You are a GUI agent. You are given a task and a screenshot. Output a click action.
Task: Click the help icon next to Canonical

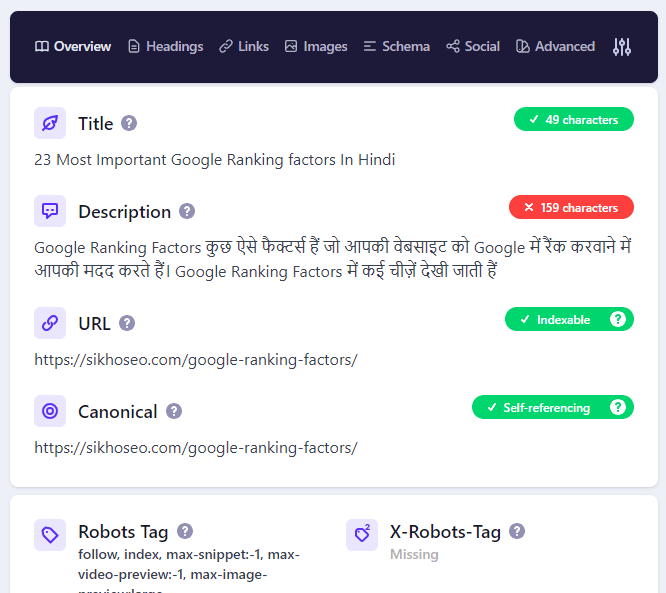pyautogui.click(x=174, y=411)
